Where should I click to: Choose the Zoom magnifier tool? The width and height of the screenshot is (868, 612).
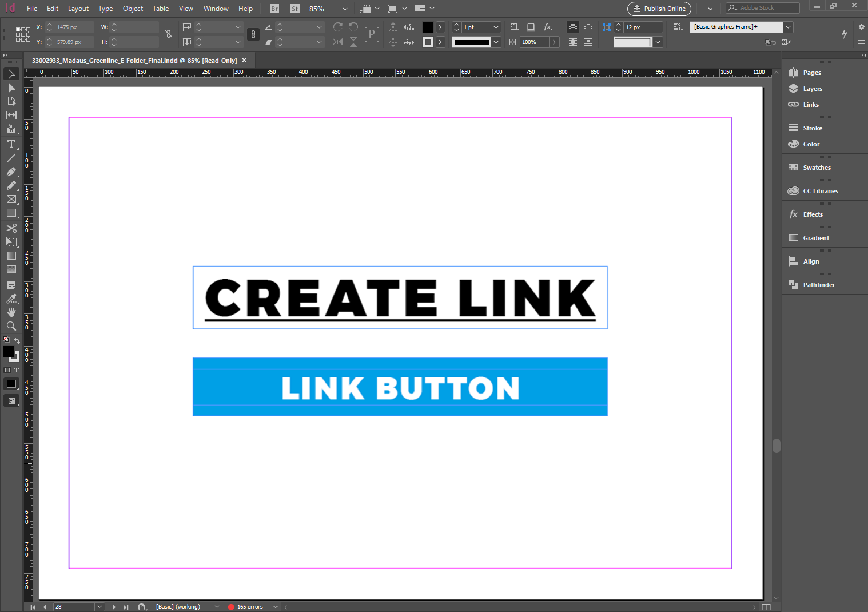(x=11, y=326)
